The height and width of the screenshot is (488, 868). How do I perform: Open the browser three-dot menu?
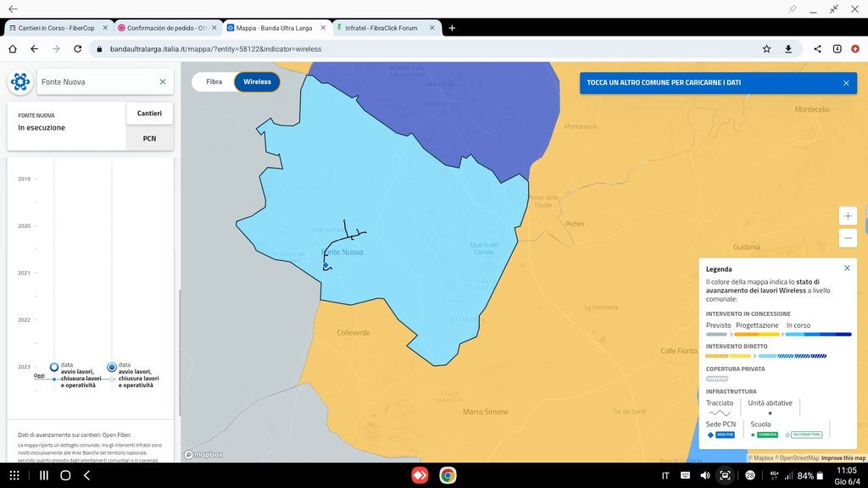[856, 49]
